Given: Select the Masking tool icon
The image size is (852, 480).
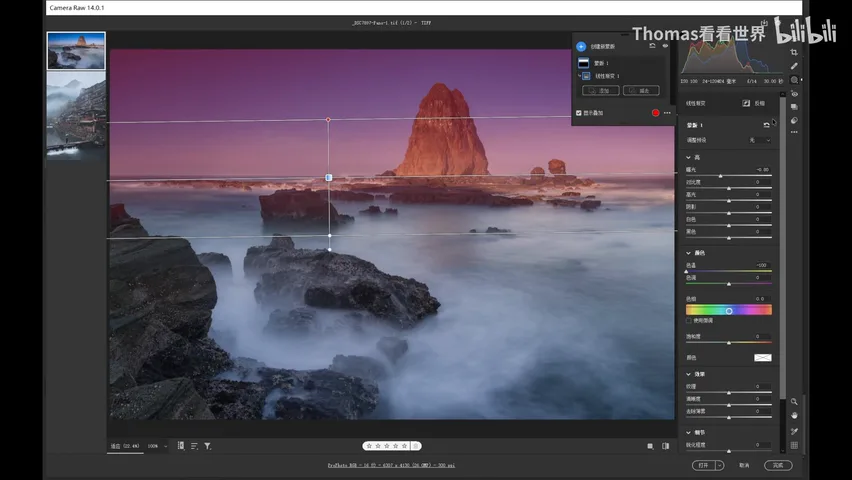Looking at the screenshot, I should 794,80.
